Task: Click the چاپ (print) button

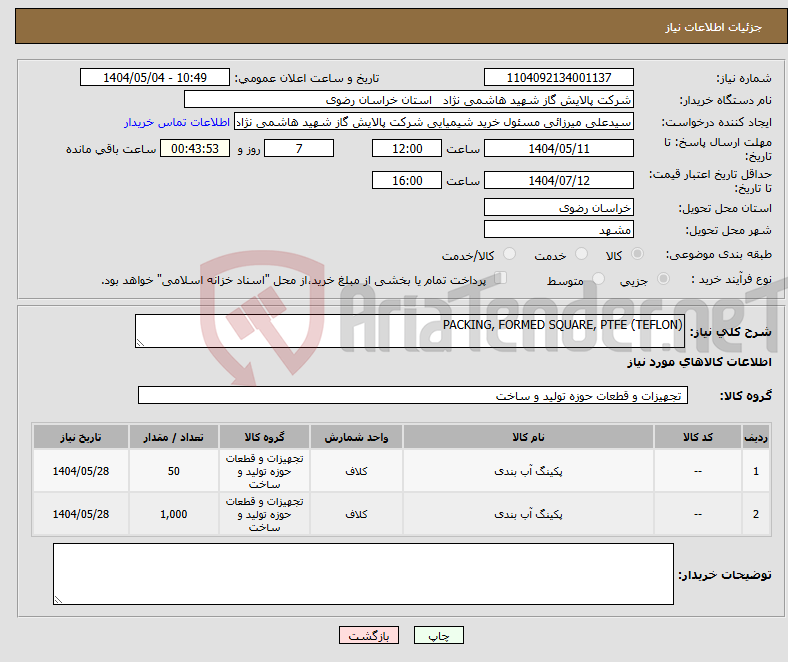Action: (x=438, y=635)
